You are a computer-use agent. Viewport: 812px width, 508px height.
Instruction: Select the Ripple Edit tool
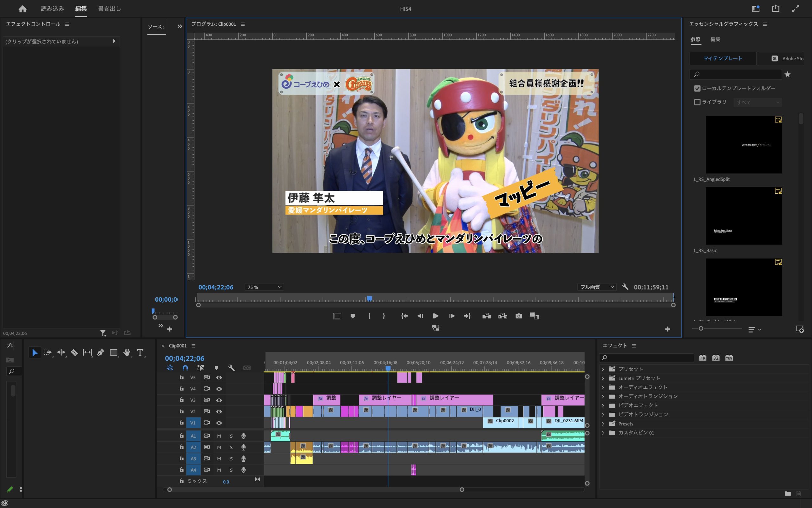pyautogui.click(x=61, y=352)
